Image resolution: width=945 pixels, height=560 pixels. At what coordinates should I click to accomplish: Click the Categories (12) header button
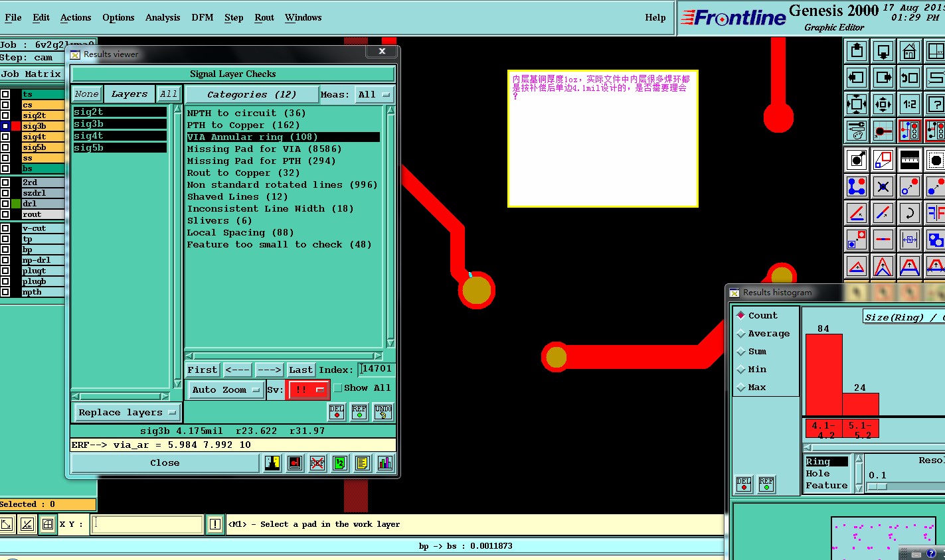[252, 94]
